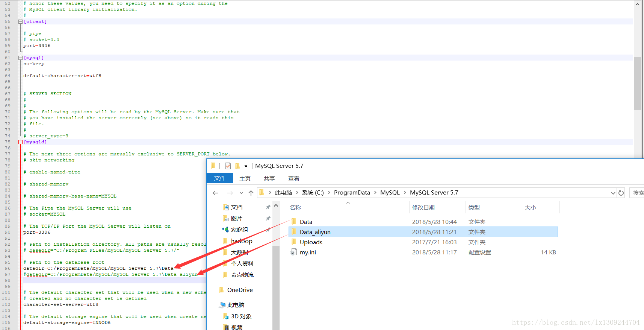This screenshot has height=330, width=644.
Task: Click the default-character-set=utf8 line in editor
Action: pos(62,76)
